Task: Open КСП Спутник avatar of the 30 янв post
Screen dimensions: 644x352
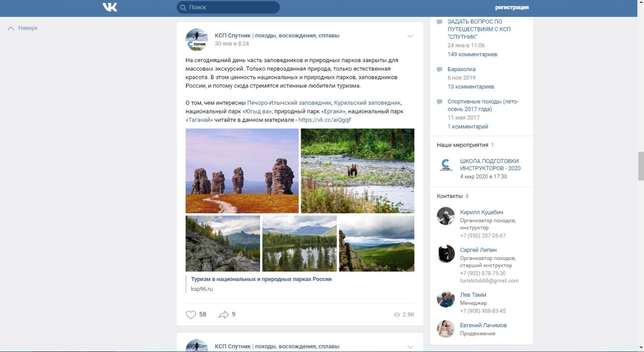Action: 196,40
